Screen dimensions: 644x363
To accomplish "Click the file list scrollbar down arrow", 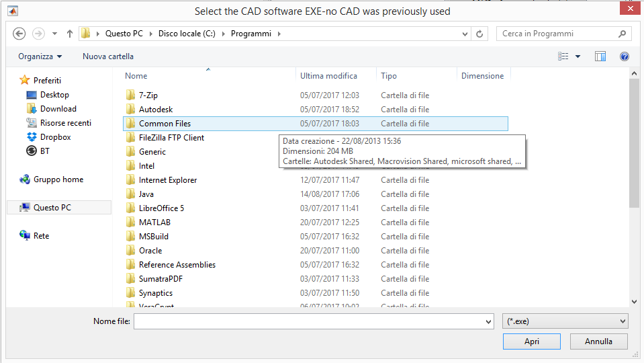I will (634, 301).
